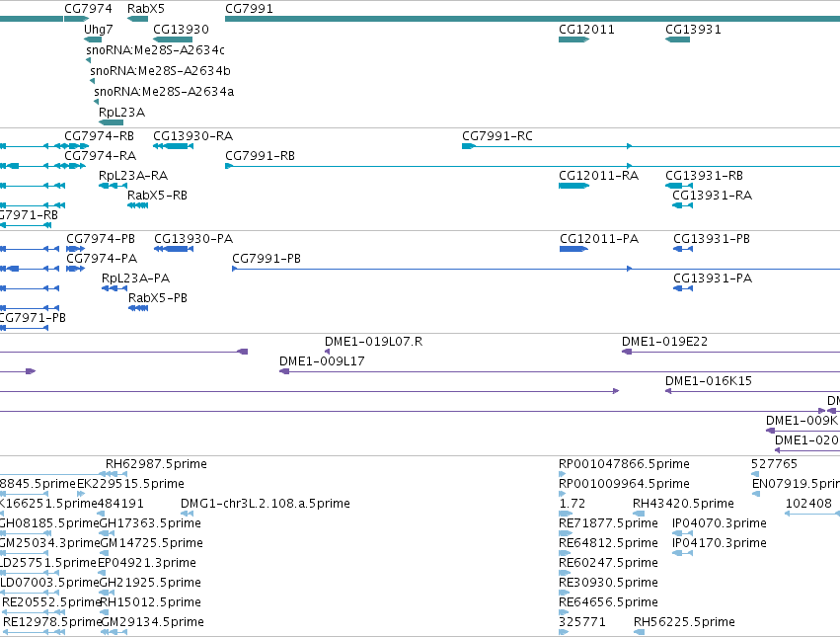Image resolution: width=840 pixels, height=637 pixels.
Task: Select EST RH56225.5prime label
Action: point(684,622)
